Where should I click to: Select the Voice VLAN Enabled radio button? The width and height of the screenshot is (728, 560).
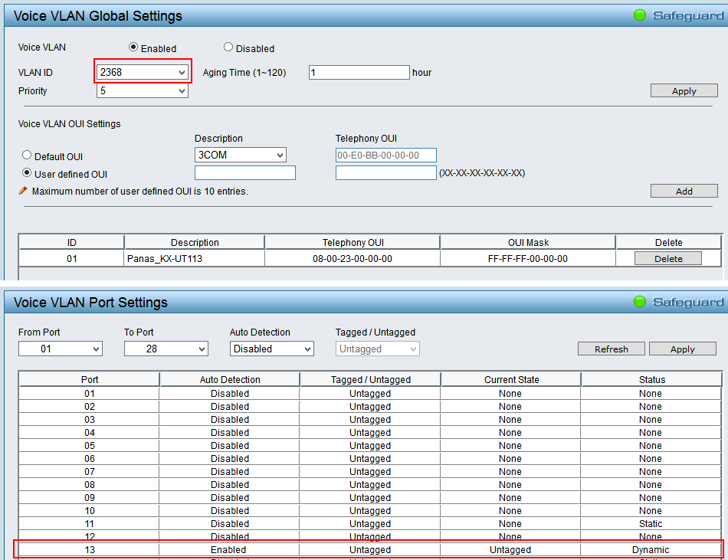133,47
